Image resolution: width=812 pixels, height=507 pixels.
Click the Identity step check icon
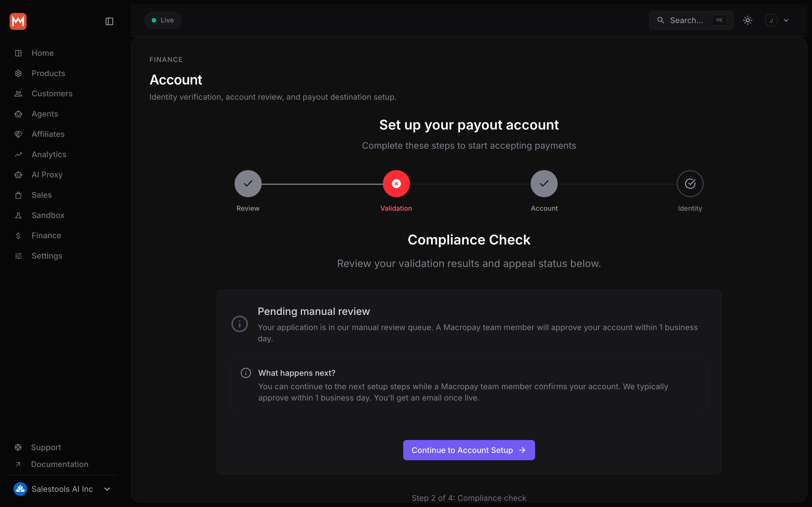tap(690, 184)
